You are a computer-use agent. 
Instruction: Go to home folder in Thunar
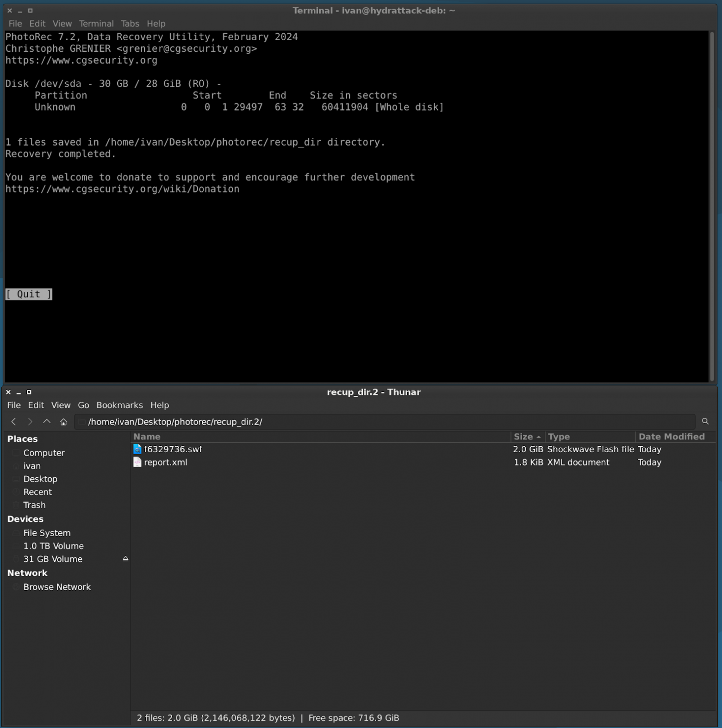63,421
